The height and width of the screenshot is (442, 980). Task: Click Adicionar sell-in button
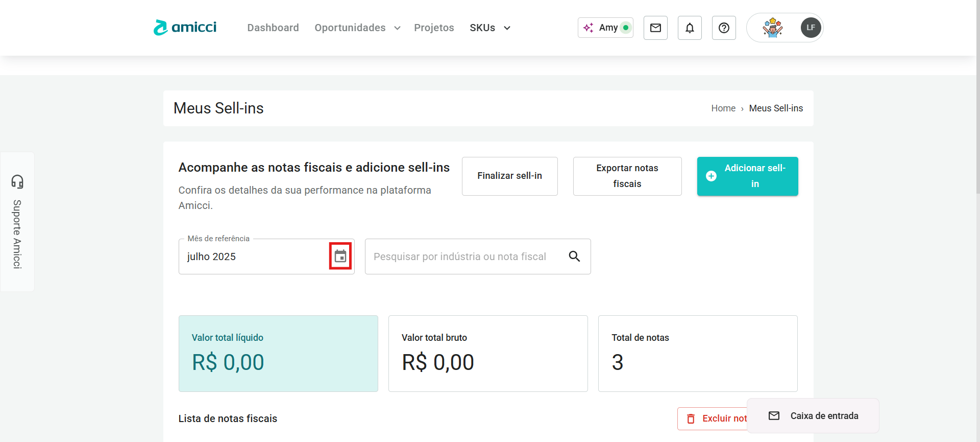[x=747, y=176]
